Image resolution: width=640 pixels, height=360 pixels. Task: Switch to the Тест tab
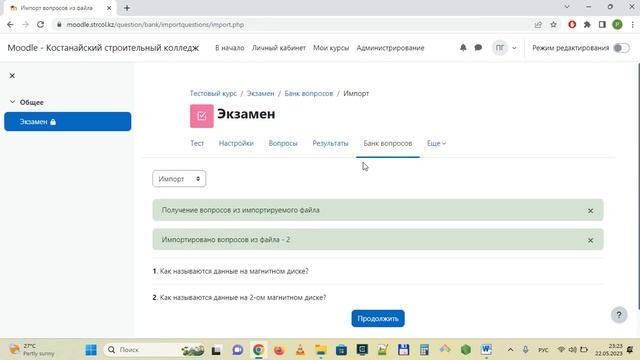197,143
